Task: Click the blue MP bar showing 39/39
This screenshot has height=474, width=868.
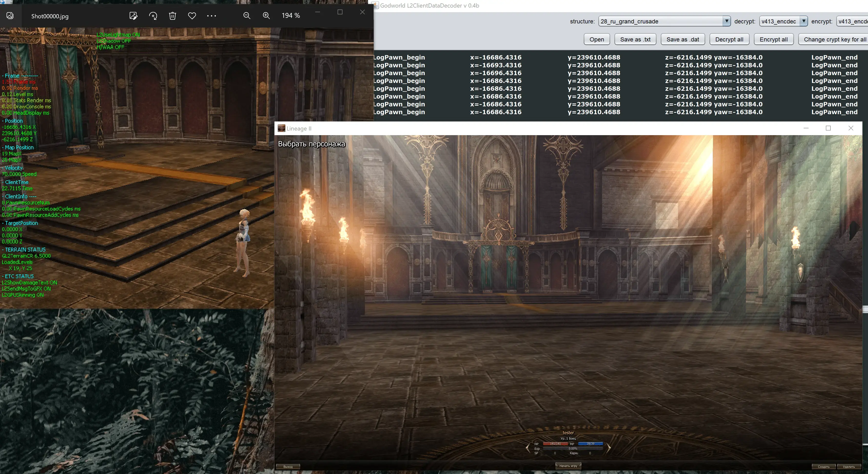Action: [590, 444]
